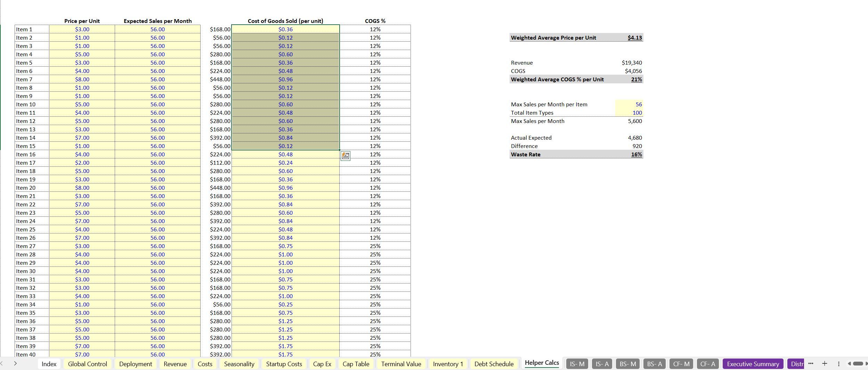The height and width of the screenshot is (370, 868).
Task: Open sheet options vertical dots menu
Action: (838, 364)
